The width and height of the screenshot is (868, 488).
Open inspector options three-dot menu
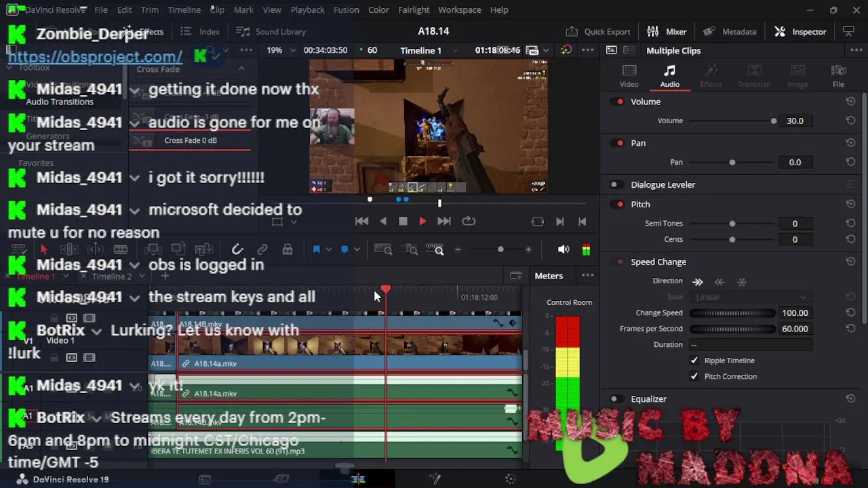pyautogui.click(x=856, y=50)
